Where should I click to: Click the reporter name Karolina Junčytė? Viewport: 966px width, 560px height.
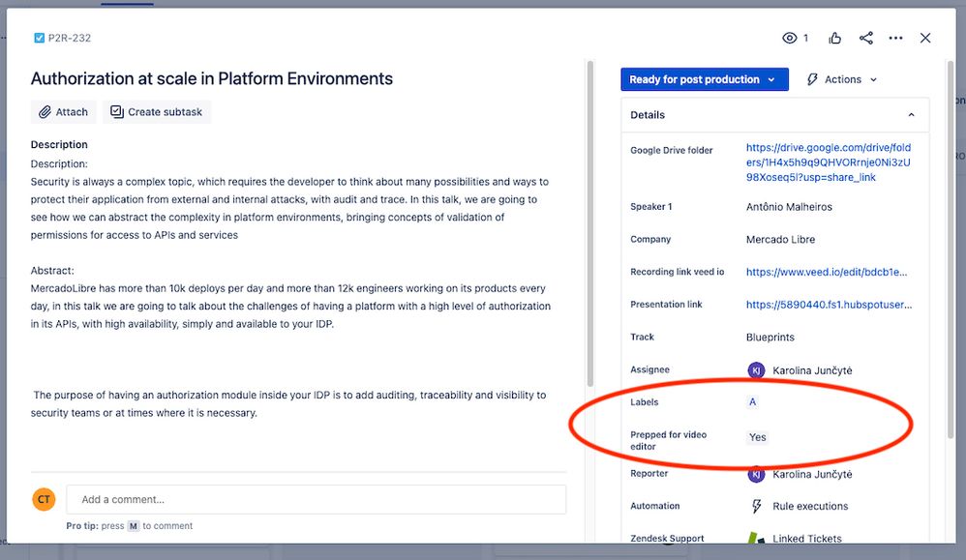coord(812,475)
